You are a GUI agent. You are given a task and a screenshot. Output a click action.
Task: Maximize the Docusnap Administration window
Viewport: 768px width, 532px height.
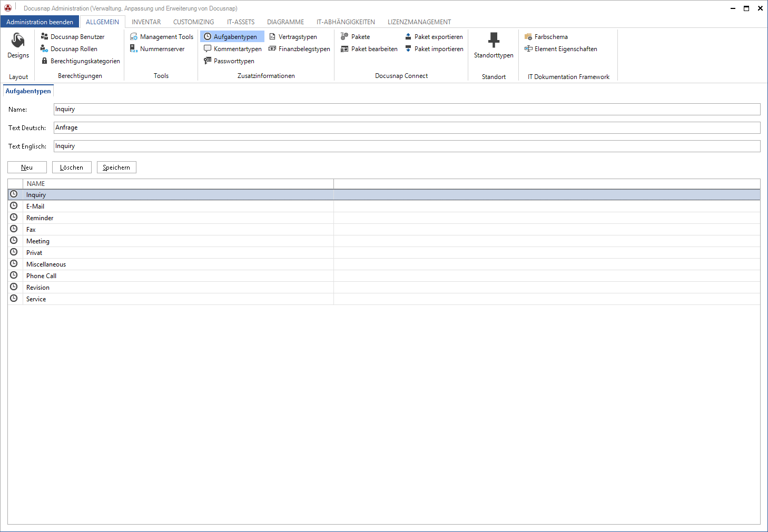(746, 8)
